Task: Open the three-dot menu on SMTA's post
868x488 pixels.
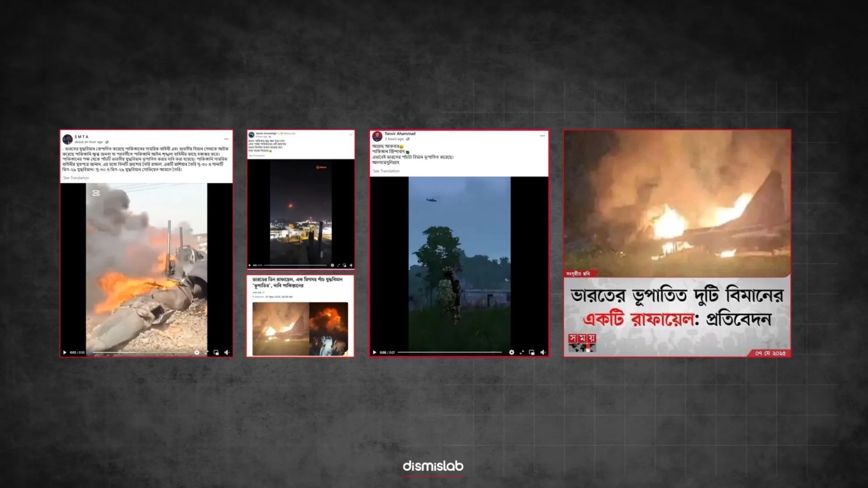Action: point(226,139)
